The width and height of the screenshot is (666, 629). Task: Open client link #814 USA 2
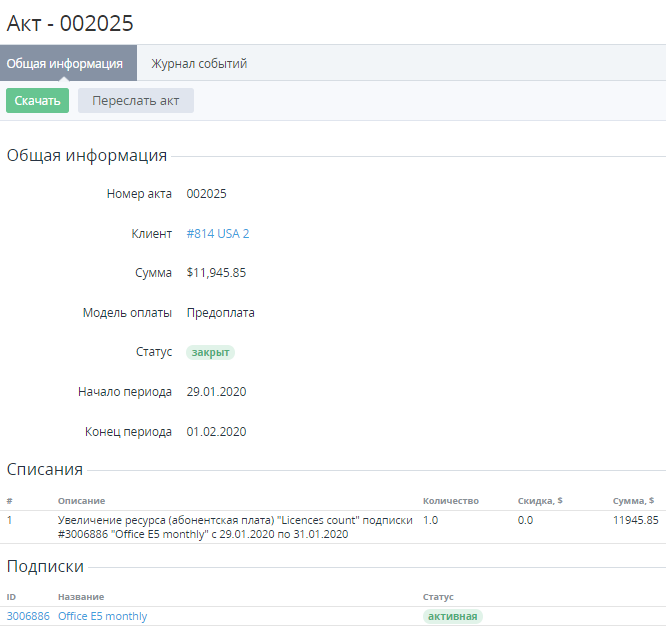[218, 234]
